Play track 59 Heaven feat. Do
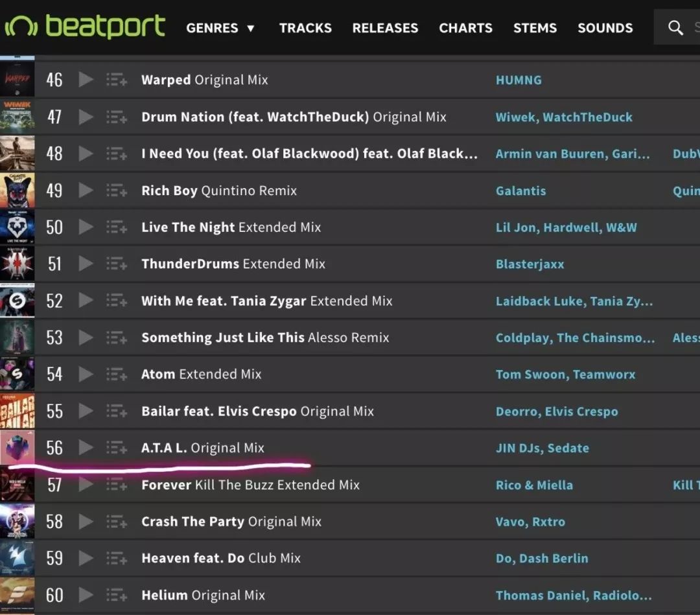 [86, 558]
